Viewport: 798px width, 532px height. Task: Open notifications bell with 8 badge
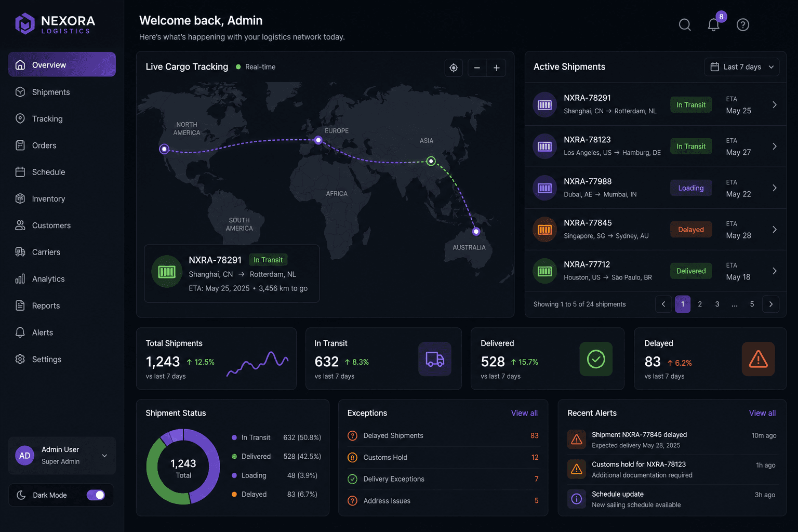[x=714, y=24]
